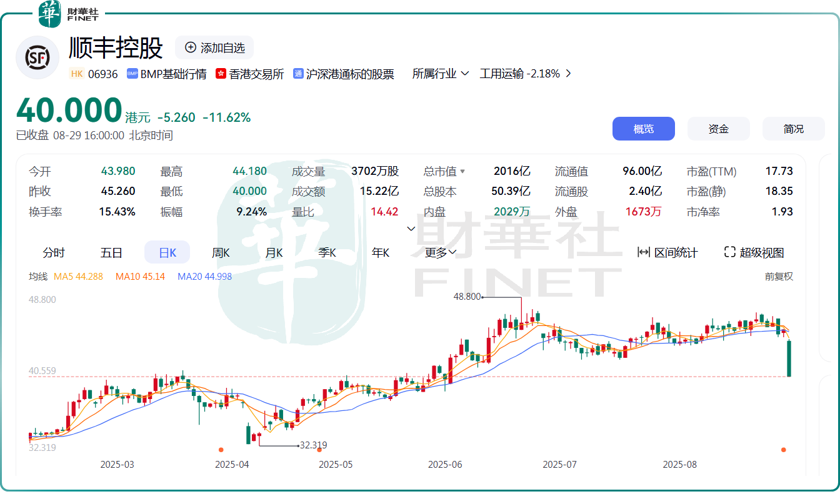
Task: Click the 区间统计 range icon
Action: click(643, 252)
